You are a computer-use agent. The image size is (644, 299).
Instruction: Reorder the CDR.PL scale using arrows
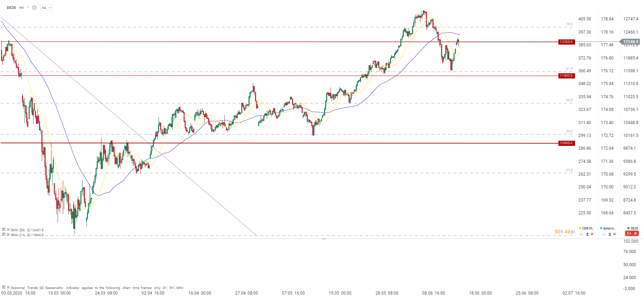(587, 234)
